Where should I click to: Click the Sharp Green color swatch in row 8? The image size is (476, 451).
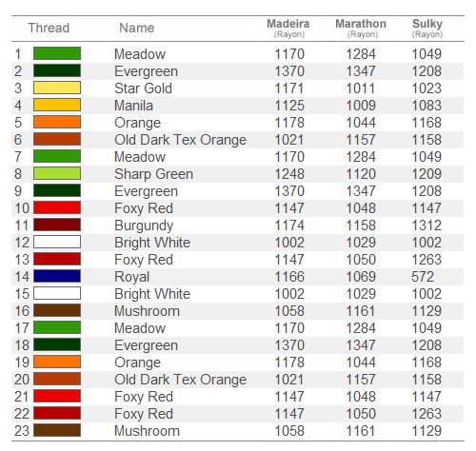click(x=57, y=173)
